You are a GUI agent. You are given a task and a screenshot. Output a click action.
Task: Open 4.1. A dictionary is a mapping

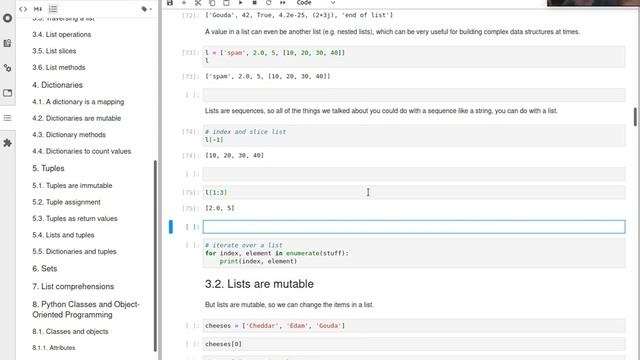click(78, 102)
